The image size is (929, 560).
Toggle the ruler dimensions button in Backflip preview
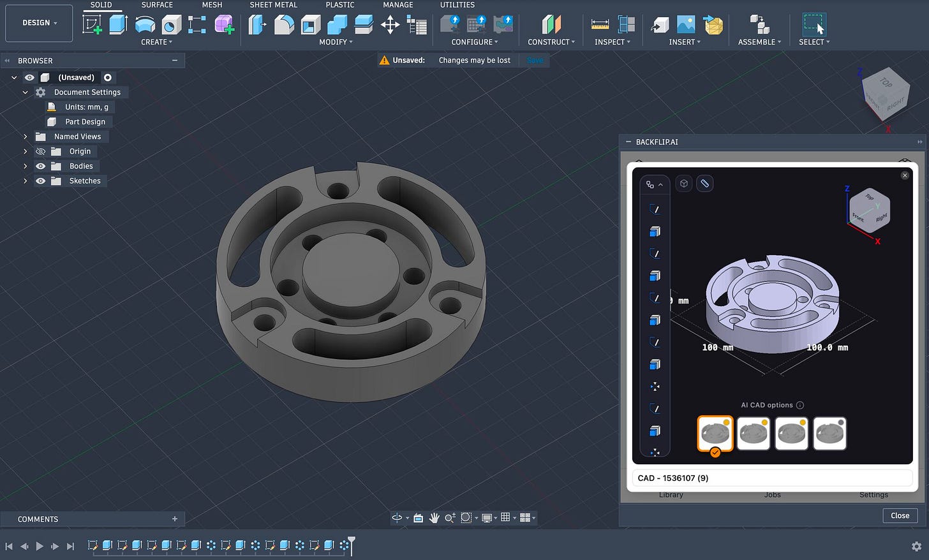point(704,184)
